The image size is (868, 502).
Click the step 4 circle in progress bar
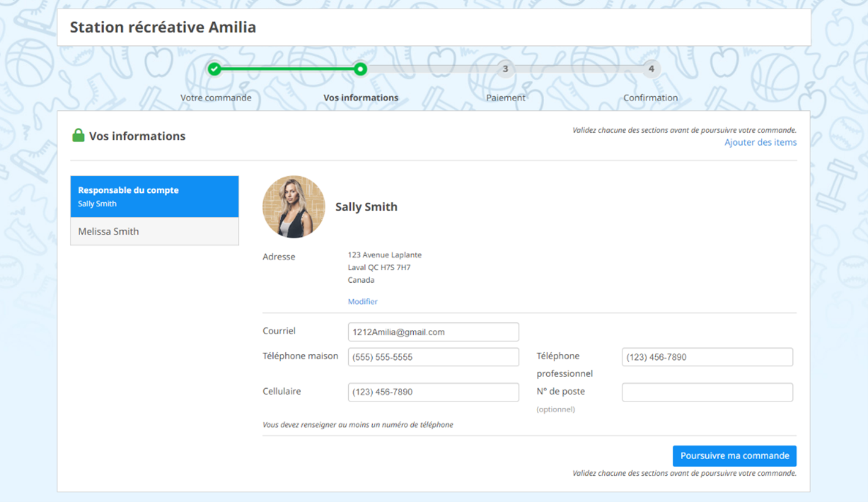coord(651,69)
